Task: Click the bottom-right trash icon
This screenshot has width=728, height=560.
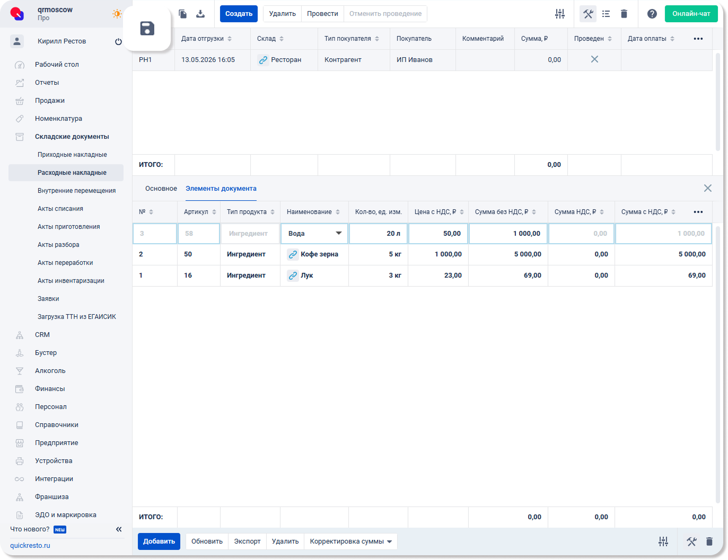Action: coord(709,541)
